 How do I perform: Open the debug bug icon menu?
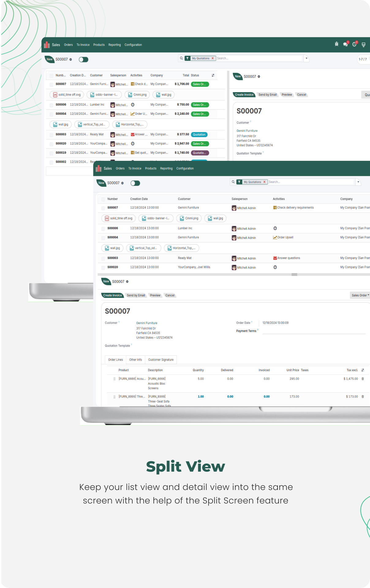pos(336,44)
